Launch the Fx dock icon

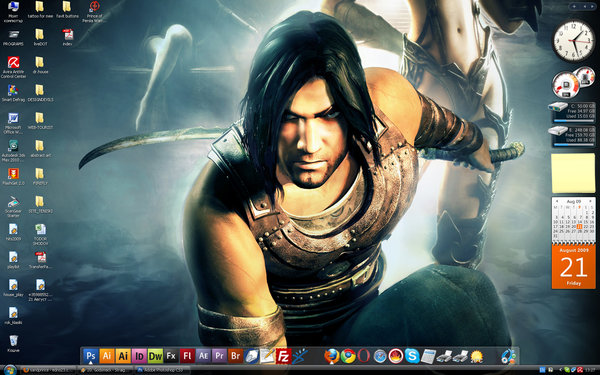(x=171, y=356)
